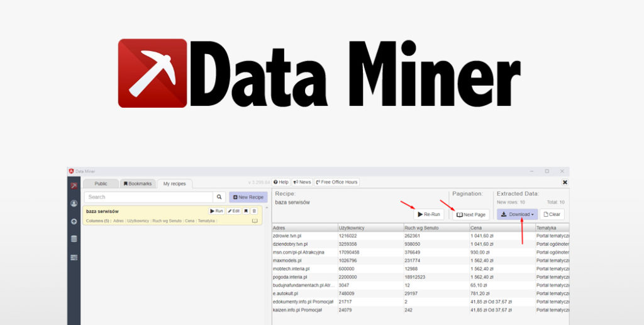Switch to the Public tab
Viewport: 644px width, 325px height.
(x=101, y=183)
